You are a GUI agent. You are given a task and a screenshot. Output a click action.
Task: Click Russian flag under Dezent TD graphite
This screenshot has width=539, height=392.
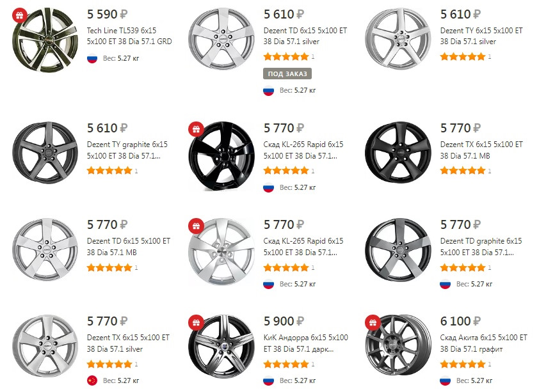pyautogui.click(x=446, y=284)
